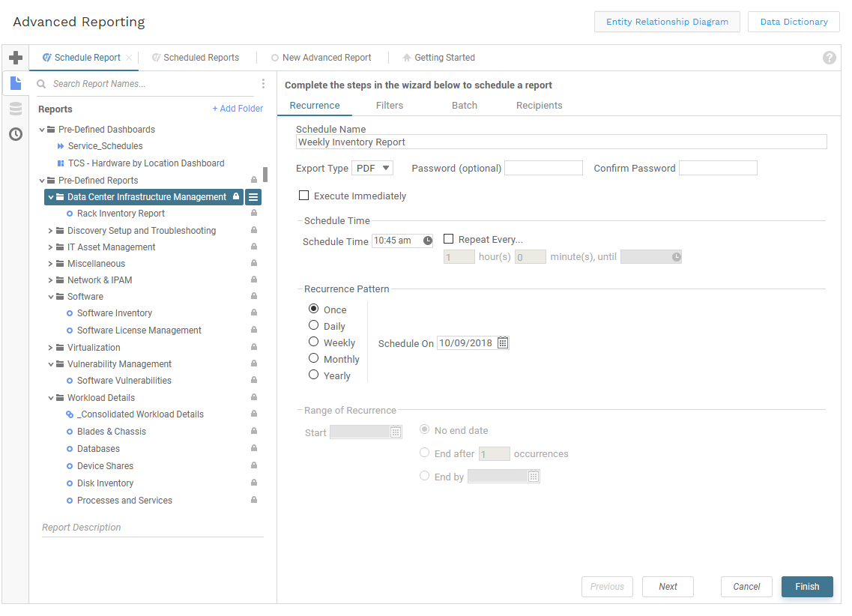The width and height of the screenshot is (852, 616).
Task: Click the Finish button
Action: coord(808,587)
